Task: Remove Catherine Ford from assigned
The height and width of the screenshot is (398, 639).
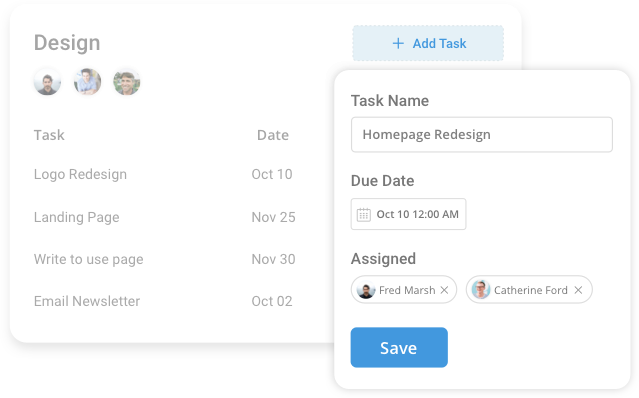Action: click(578, 290)
